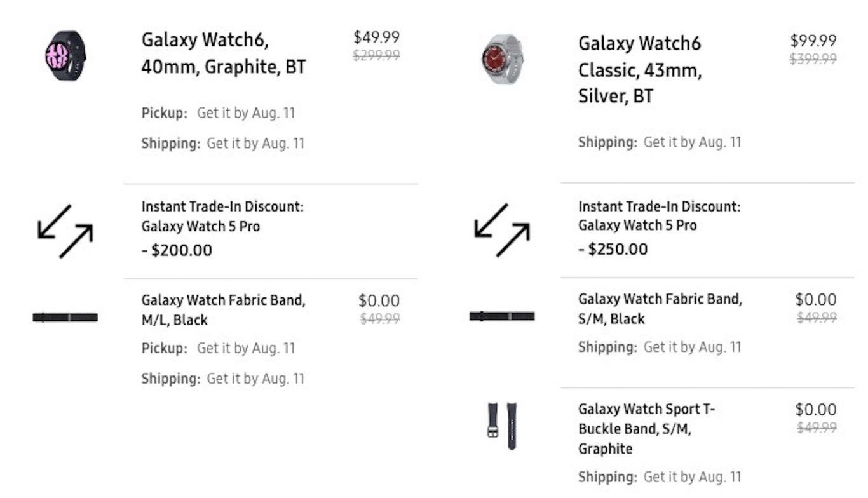Click the S/M Black Fabric Band image
The image size is (868, 498).
click(502, 316)
